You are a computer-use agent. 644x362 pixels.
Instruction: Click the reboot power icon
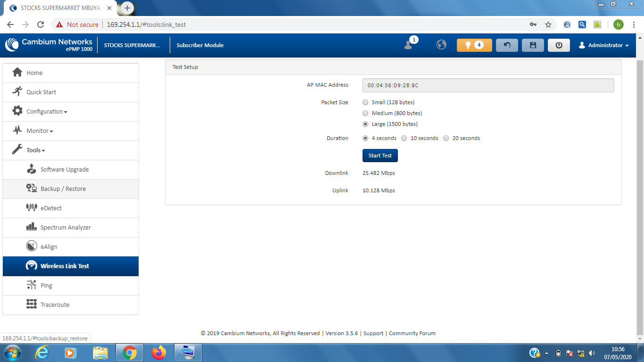[x=559, y=45]
